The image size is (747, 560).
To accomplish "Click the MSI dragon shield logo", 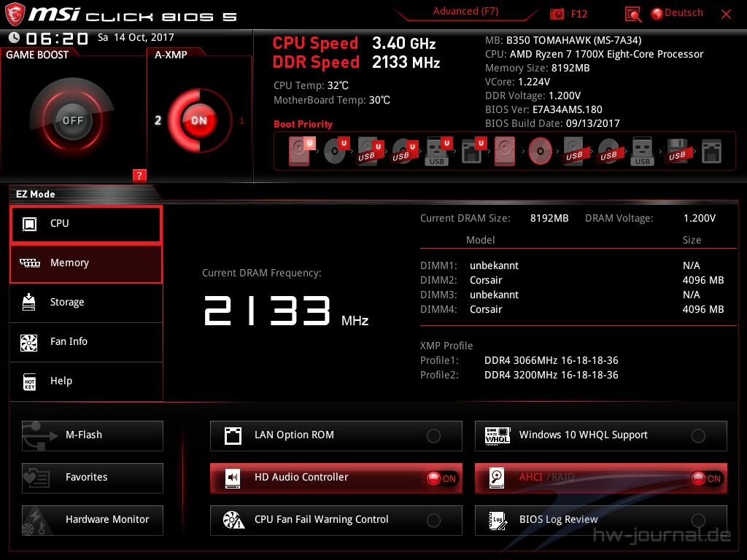I will point(15,15).
